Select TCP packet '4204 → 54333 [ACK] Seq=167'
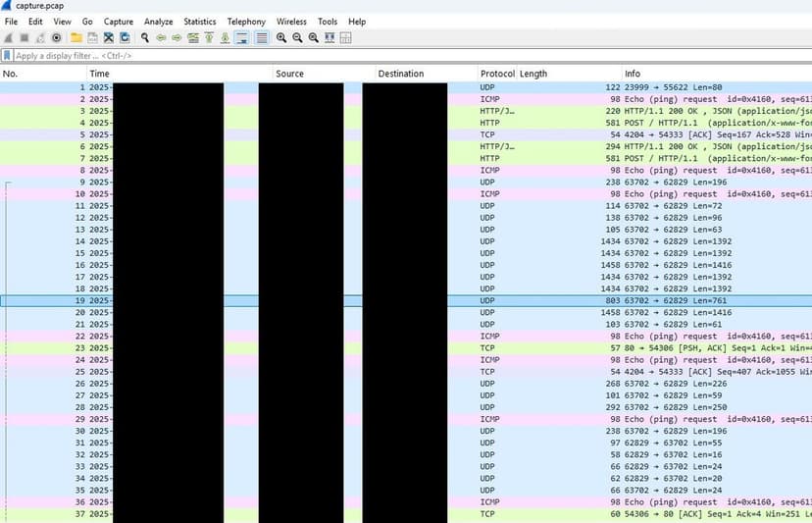 coord(406,134)
